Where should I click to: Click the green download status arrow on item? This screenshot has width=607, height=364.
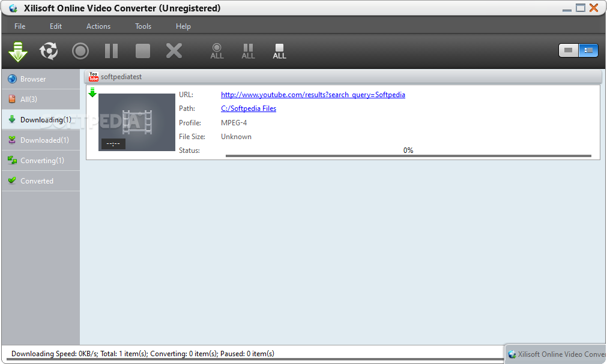click(92, 92)
